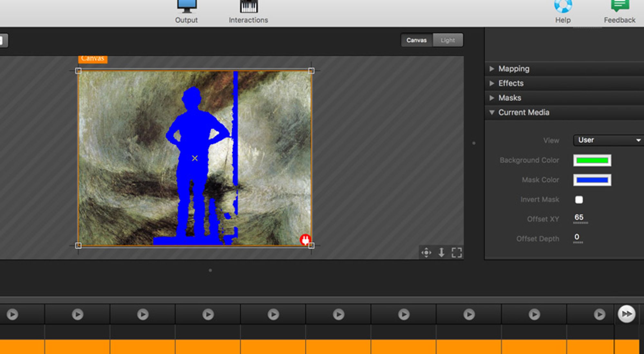Select the Offset XY value 65
644x354 pixels.
(579, 218)
